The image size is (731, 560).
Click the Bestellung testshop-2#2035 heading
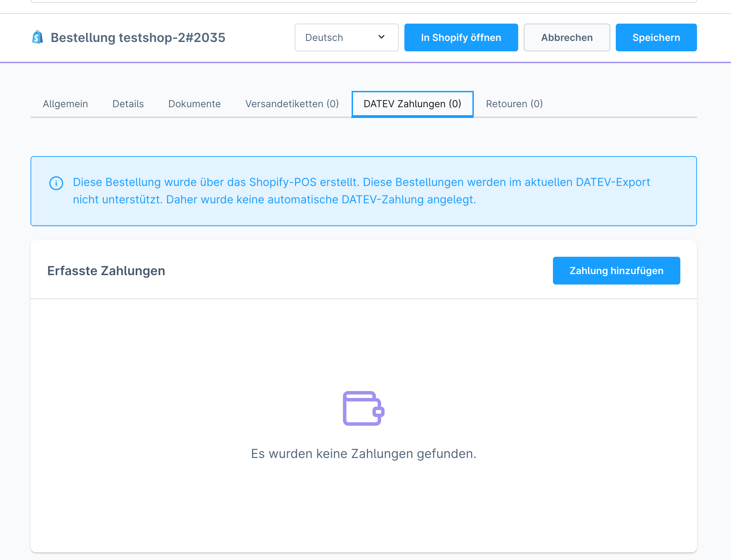[138, 37]
